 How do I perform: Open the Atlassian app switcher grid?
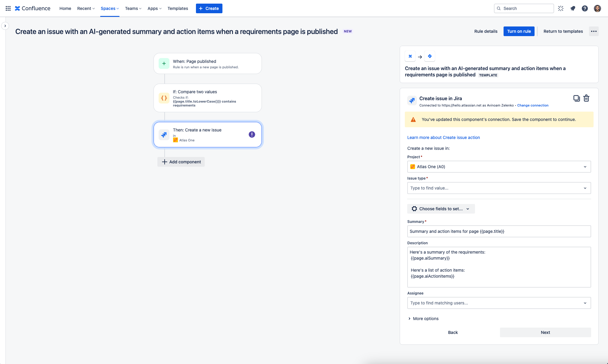(8, 8)
